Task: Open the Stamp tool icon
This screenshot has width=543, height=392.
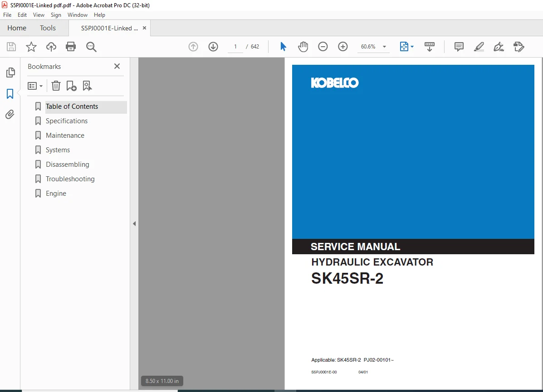Action: [519, 47]
